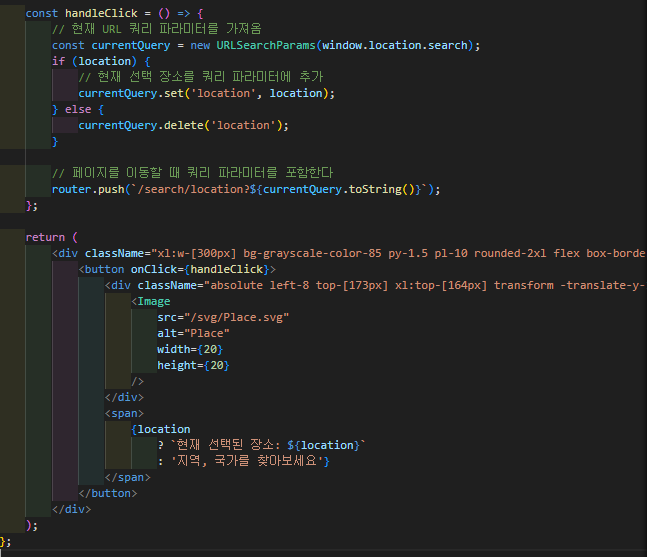
Task: Click '/search/location?' template string
Action: tap(194, 190)
